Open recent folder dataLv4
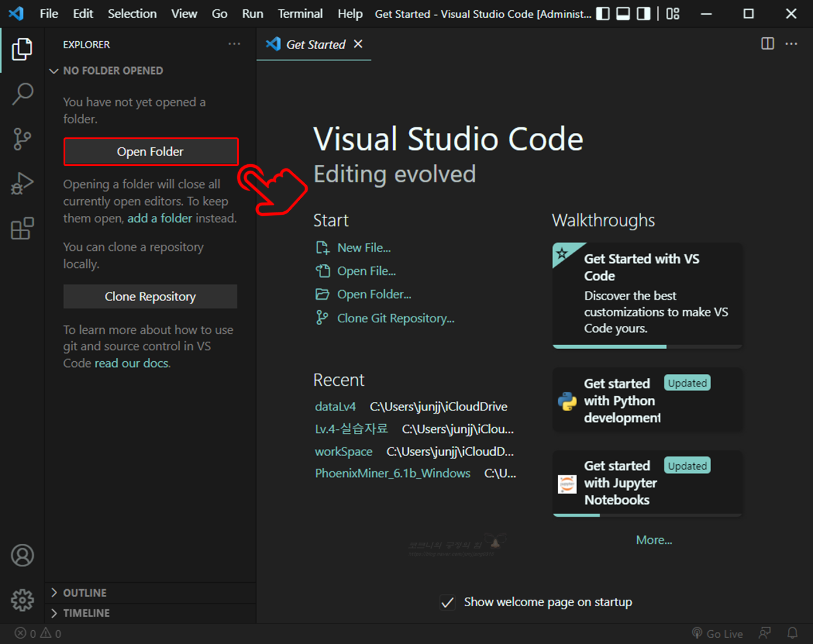Screen dimensions: 813x644 (x=336, y=406)
